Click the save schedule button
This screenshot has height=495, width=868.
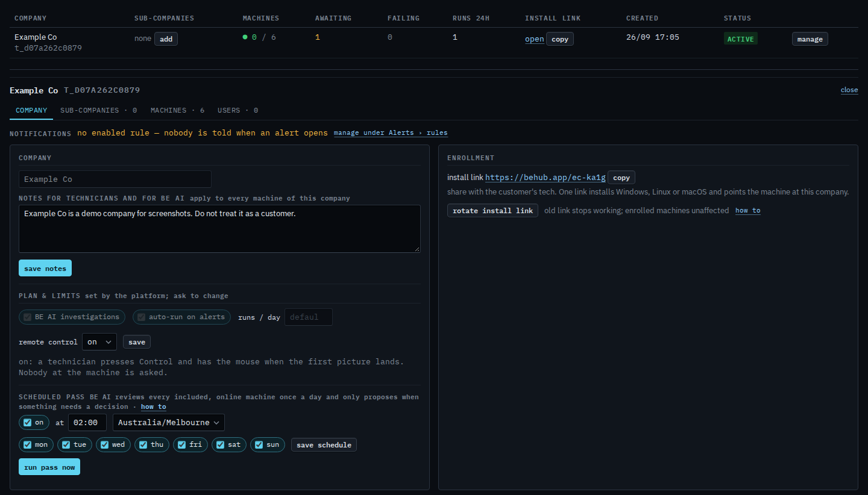click(324, 445)
